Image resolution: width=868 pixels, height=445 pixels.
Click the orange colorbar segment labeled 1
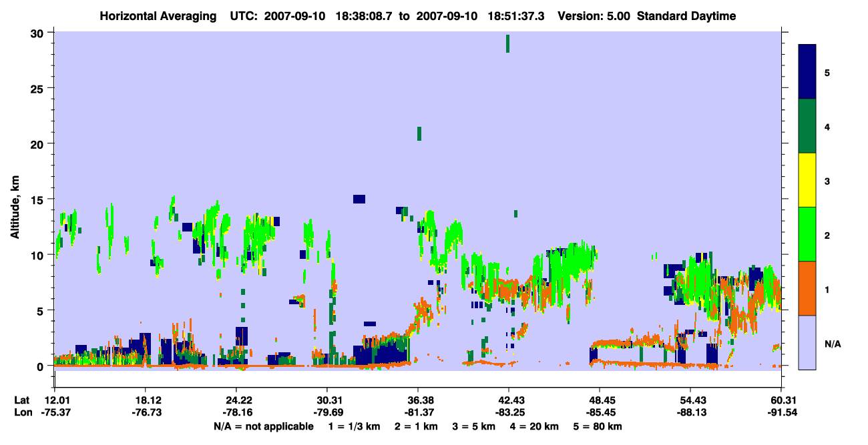click(807, 288)
